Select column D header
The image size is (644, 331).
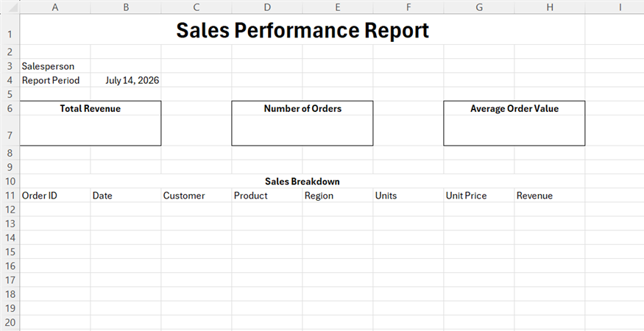[267, 7]
